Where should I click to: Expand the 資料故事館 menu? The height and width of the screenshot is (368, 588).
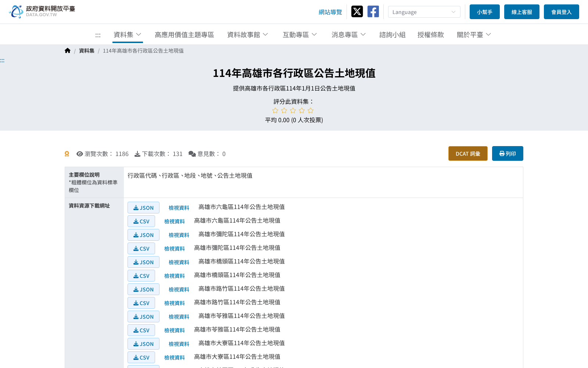(248, 35)
